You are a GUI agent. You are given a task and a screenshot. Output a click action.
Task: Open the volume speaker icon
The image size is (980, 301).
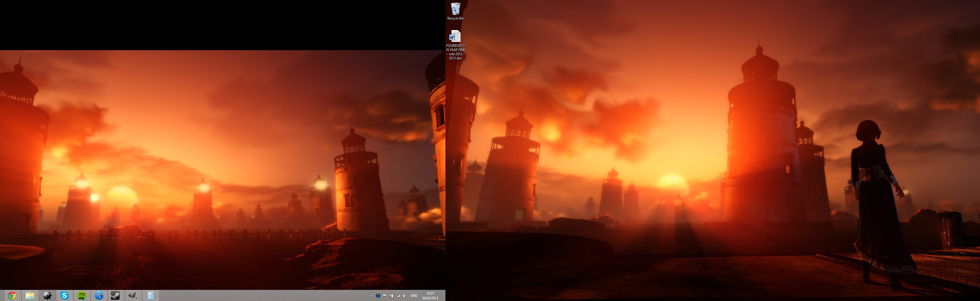point(405,296)
